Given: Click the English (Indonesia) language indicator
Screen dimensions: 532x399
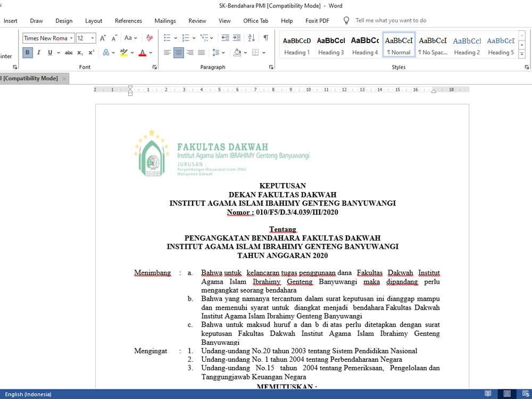Looking at the screenshot, I should click(28, 394).
